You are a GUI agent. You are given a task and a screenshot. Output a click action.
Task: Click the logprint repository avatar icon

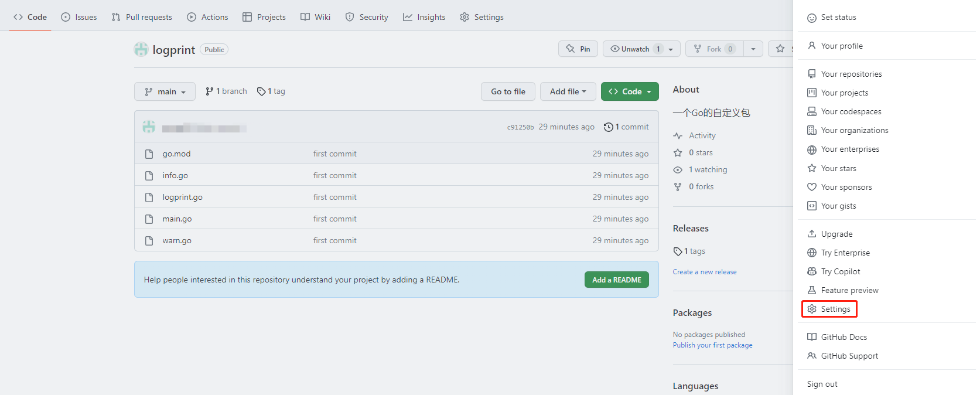coord(141,49)
